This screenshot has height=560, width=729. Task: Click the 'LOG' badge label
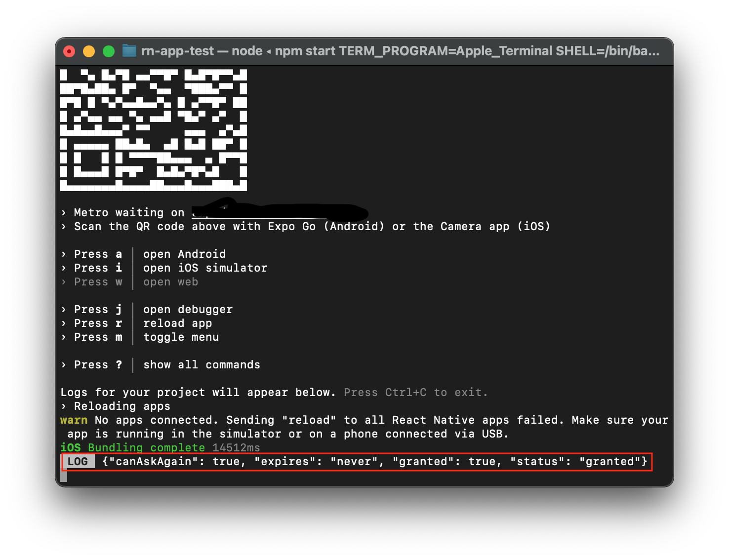tap(78, 461)
